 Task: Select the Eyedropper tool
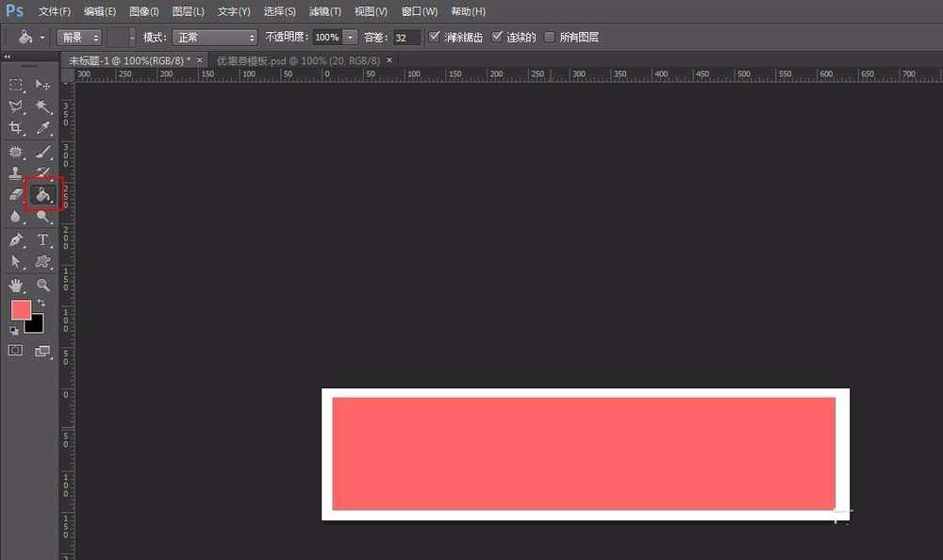[43, 128]
